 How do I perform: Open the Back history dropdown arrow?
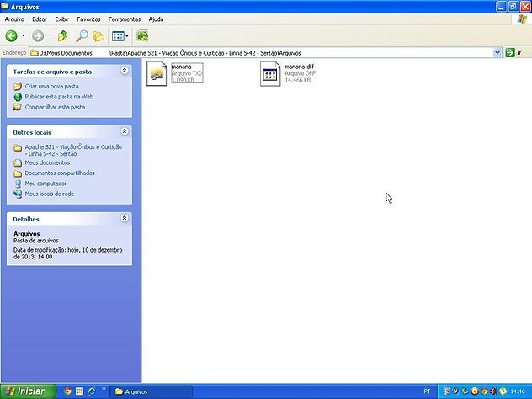point(24,35)
